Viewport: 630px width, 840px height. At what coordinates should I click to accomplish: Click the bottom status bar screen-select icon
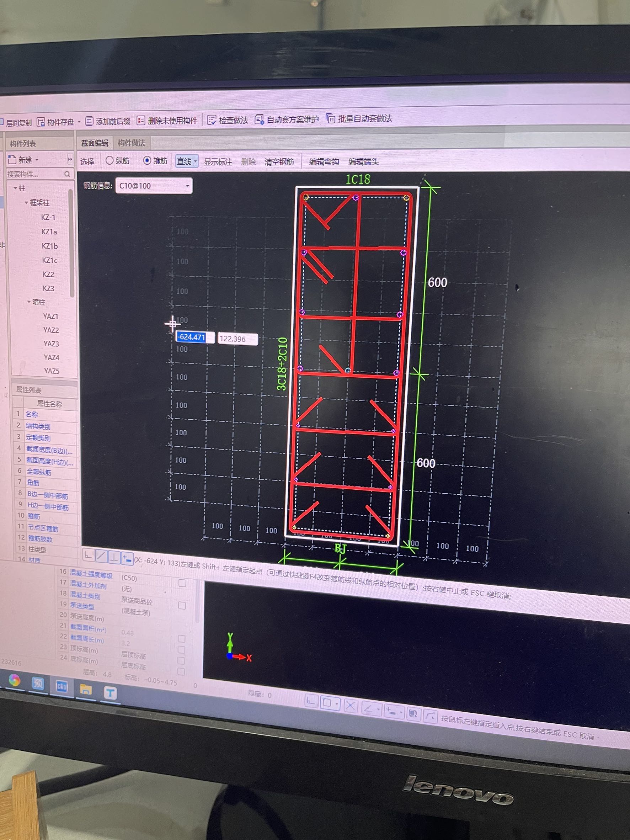point(413,714)
